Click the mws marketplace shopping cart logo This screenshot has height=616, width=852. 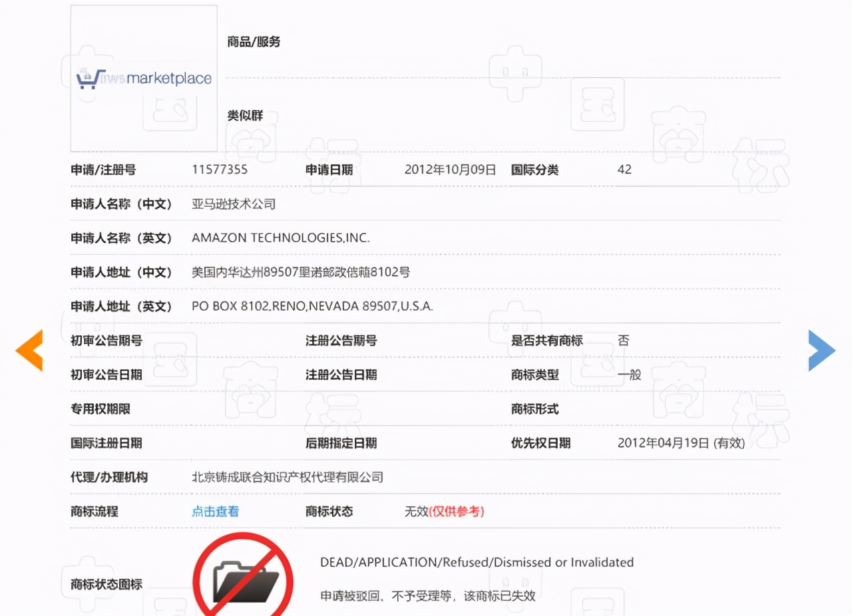(x=143, y=77)
